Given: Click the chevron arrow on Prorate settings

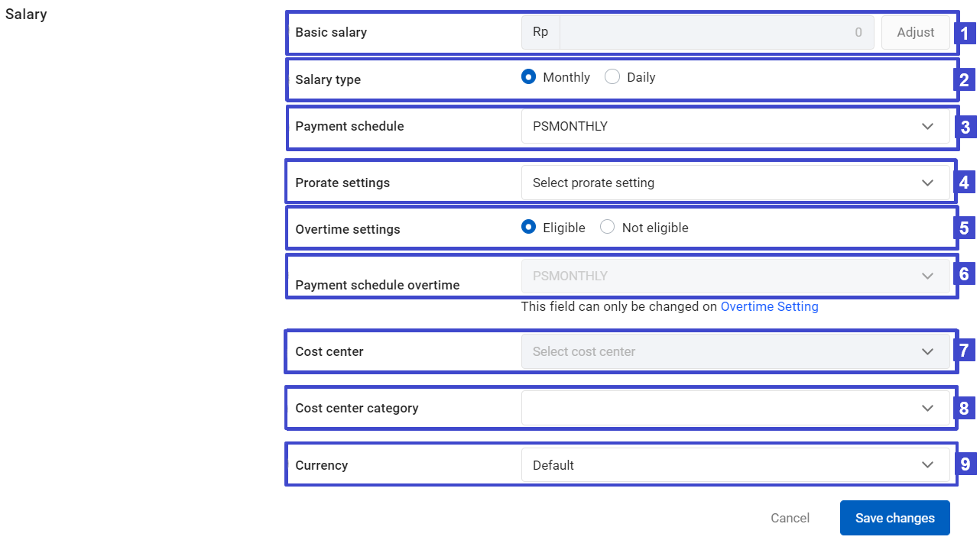Looking at the screenshot, I should 928,183.
